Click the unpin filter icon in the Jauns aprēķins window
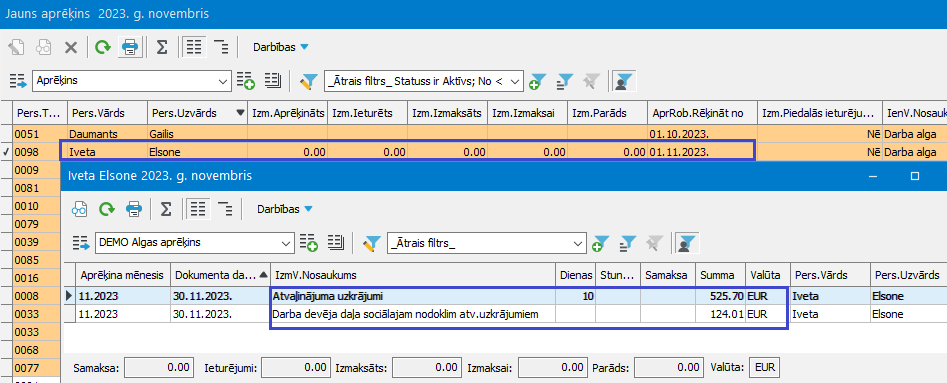The height and width of the screenshot is (383, 947). click(x=592, y=80)
